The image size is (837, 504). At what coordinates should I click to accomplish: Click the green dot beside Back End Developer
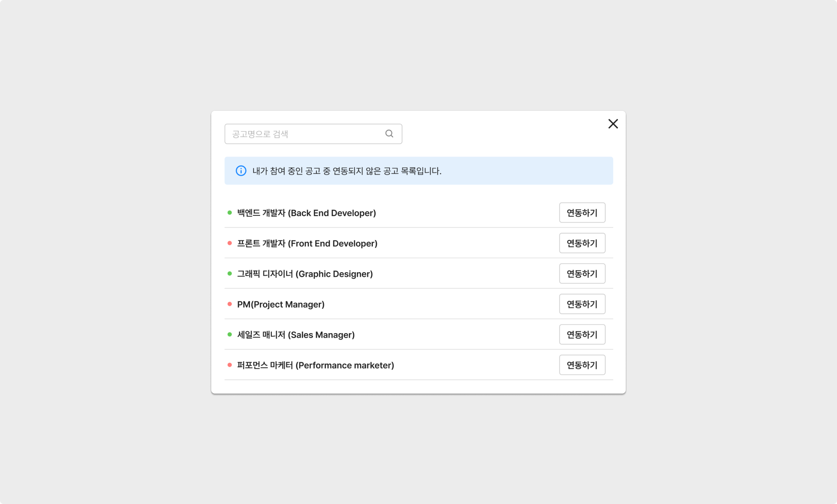pos(229,213)
